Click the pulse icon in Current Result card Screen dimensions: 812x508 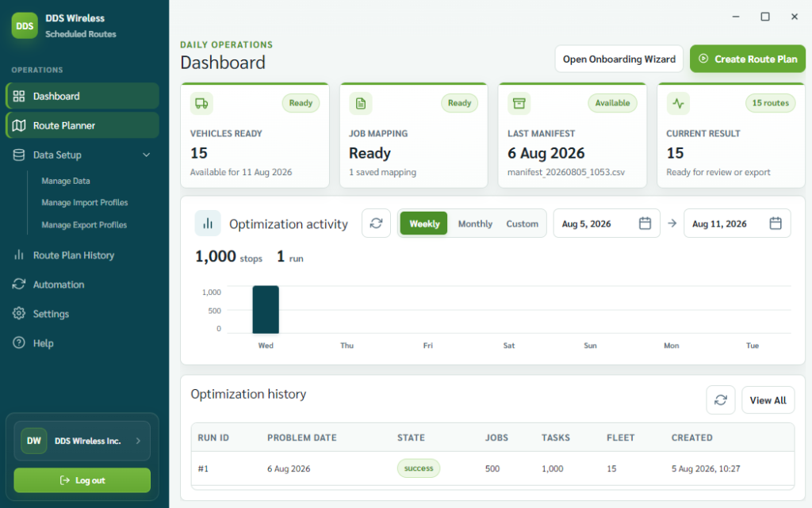coord(678,104)
